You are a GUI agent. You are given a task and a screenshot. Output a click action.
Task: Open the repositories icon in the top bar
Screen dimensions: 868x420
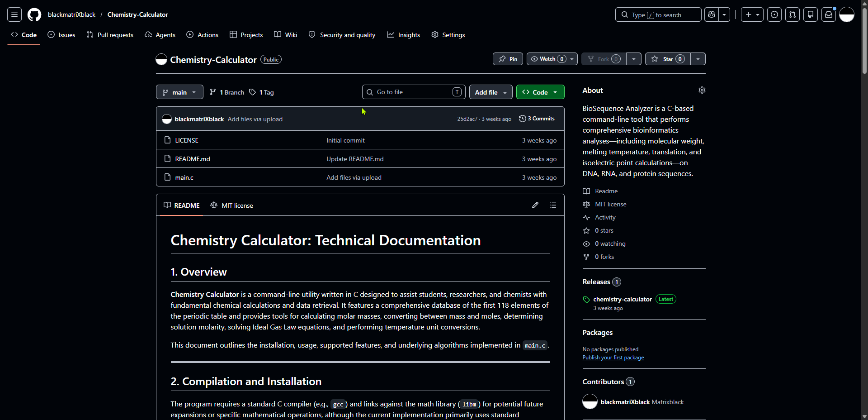pos(811,14)
